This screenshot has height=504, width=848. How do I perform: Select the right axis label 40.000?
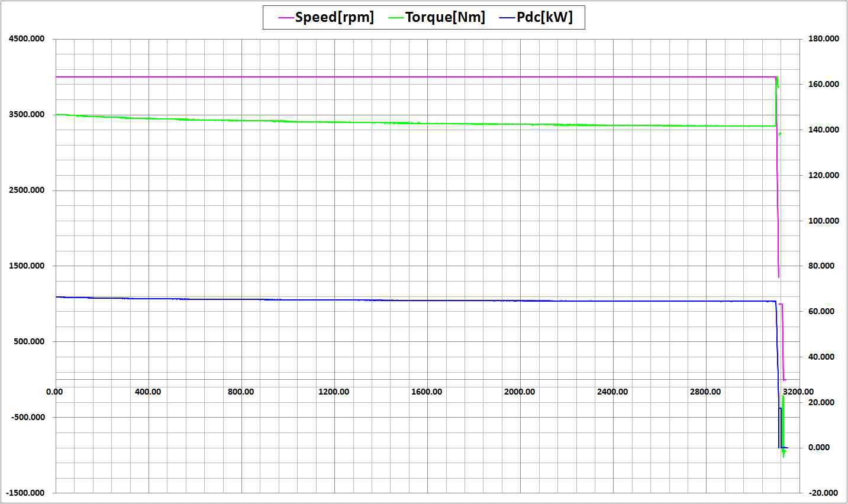821,357
